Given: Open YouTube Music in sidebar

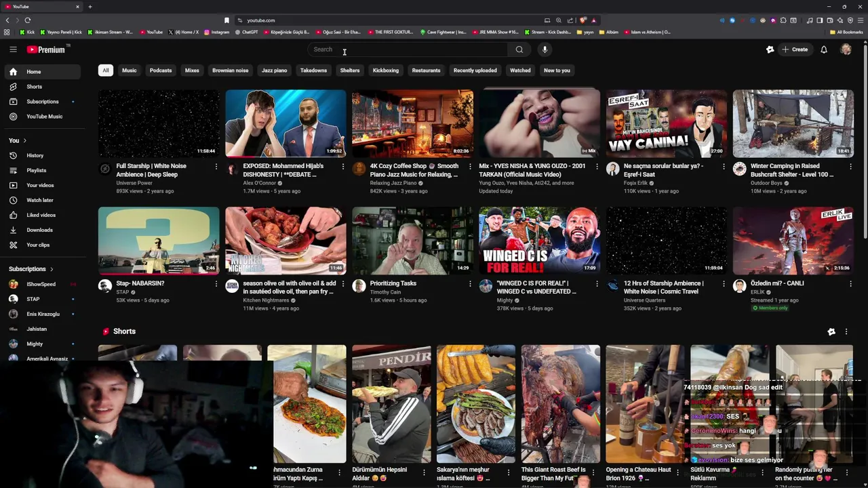Looking at the screenshot, I should 42,117.
